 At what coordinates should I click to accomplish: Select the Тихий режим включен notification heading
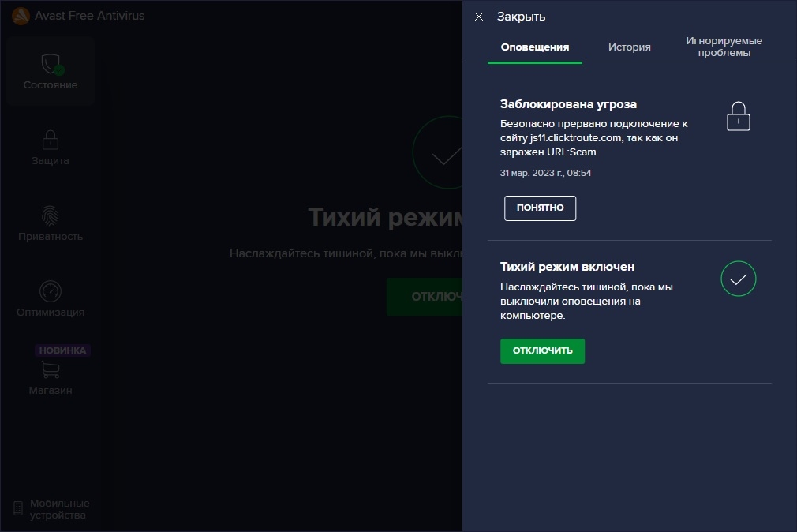(567, 267)
